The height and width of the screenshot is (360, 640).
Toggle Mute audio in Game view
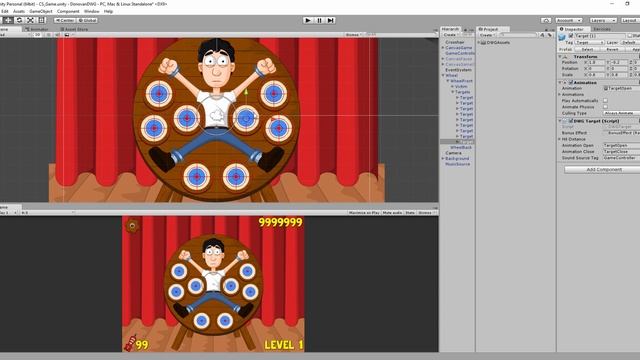(x=392, y=213)
